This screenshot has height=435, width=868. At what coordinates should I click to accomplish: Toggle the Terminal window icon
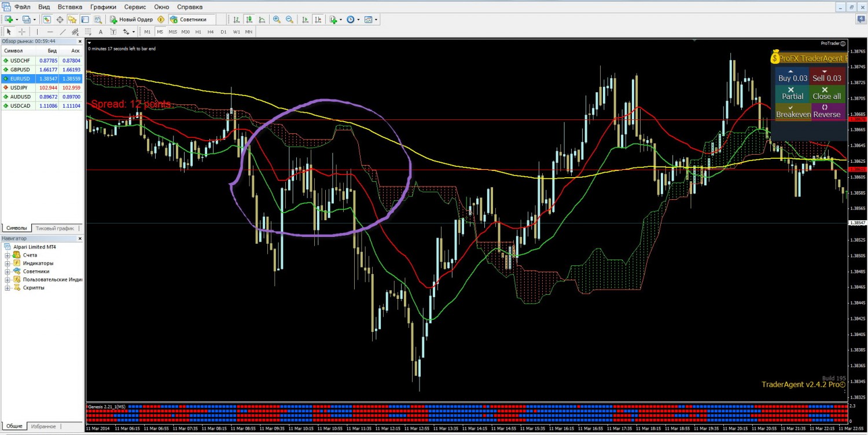(x=85, y=19)
